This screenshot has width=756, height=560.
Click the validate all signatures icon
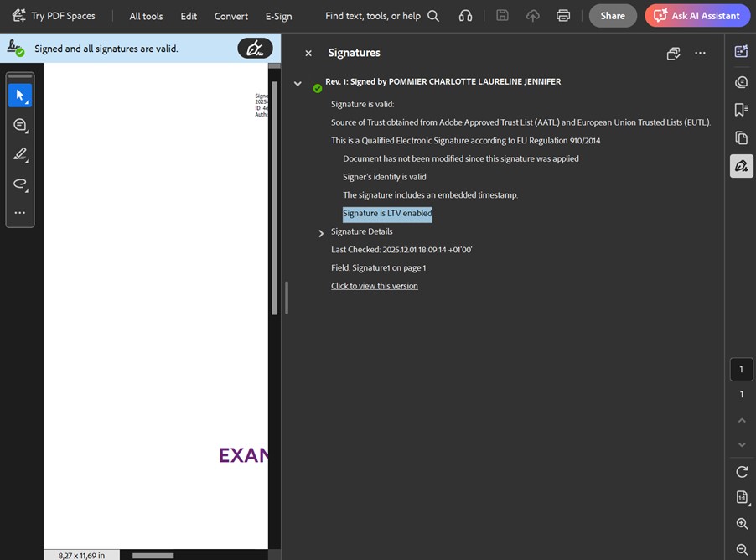click(674, 53)
